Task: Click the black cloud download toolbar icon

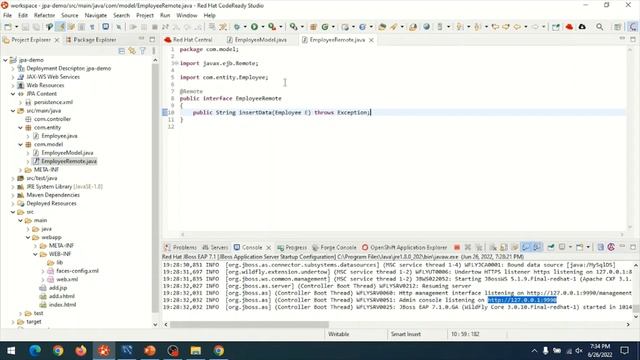Action: coord(582,27)
